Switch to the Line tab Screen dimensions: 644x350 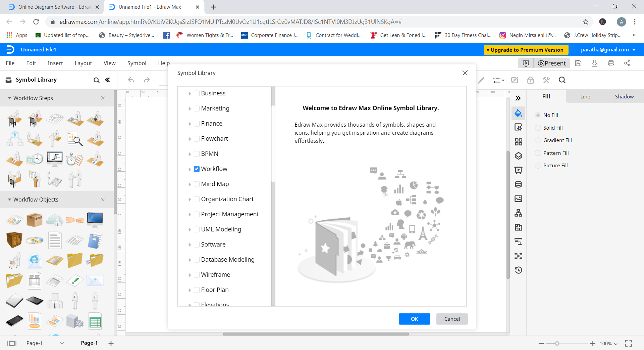pyautogui.click(x=585, y=96)
